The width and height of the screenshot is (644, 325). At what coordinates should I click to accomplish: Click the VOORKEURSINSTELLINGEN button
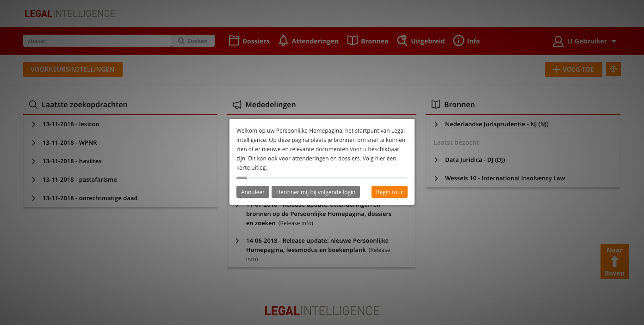(73, 69)
